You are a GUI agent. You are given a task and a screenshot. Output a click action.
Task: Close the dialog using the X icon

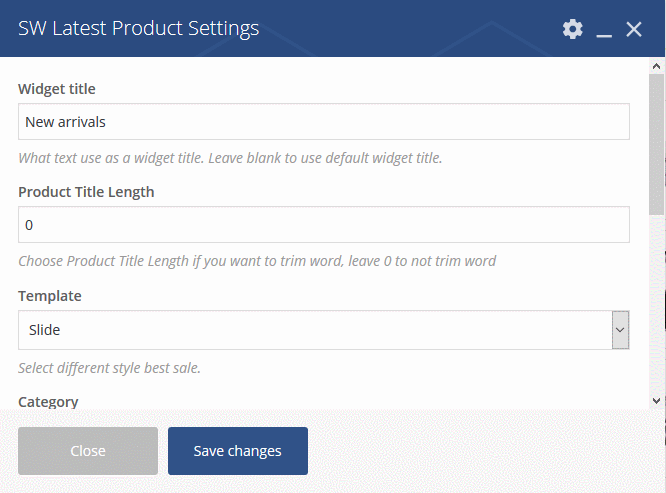634,29
